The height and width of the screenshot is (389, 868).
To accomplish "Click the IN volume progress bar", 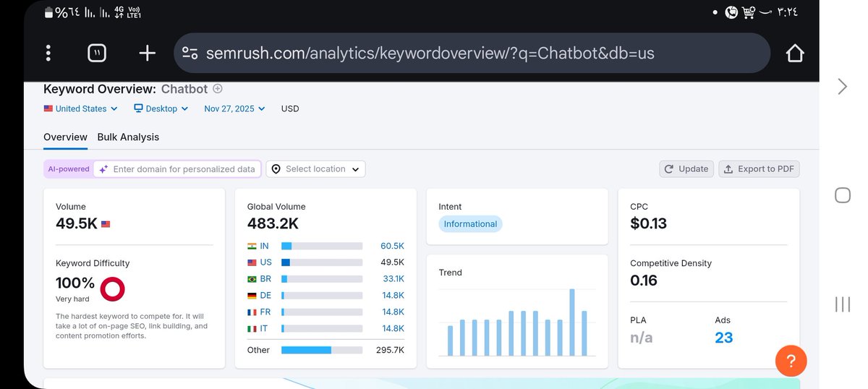I will (322, 246).
